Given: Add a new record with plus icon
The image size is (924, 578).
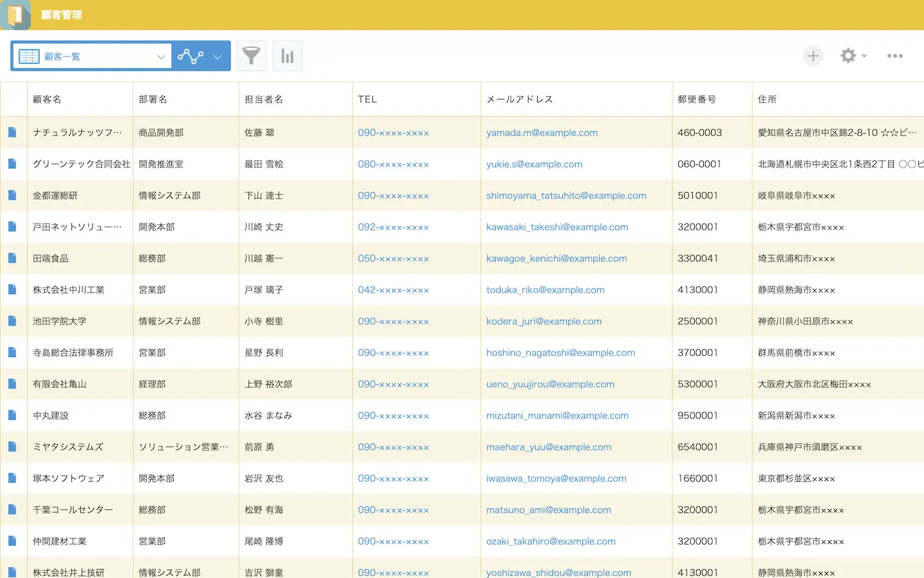Looking at the screenshot, I should [813, 56].
